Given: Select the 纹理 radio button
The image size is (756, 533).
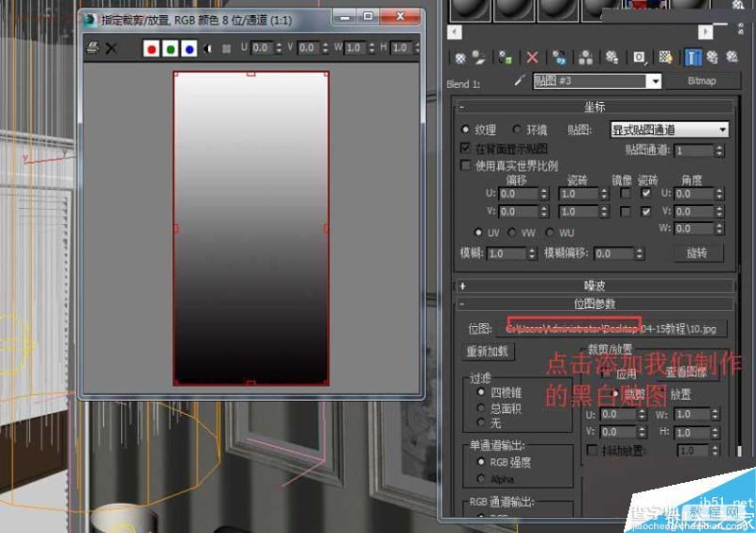Looking at the screenshot, I should click(465, 129).
